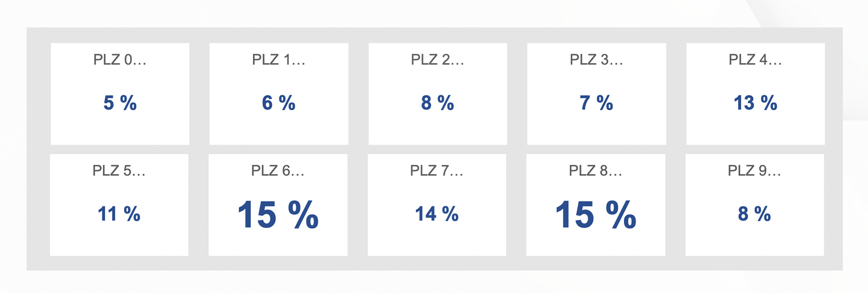
Task: Select the PLZ 0… tile label
Action: [120, 60]
